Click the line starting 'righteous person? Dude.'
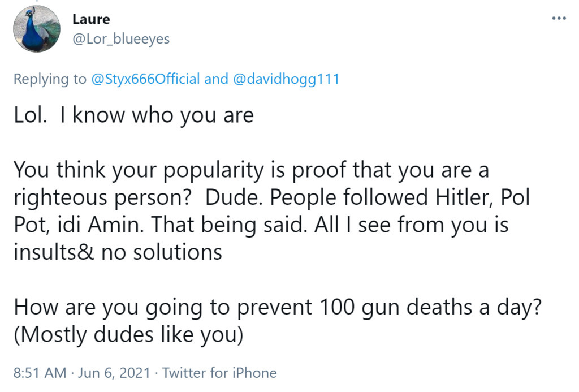The image size is (579, 392). coord(272,198)
